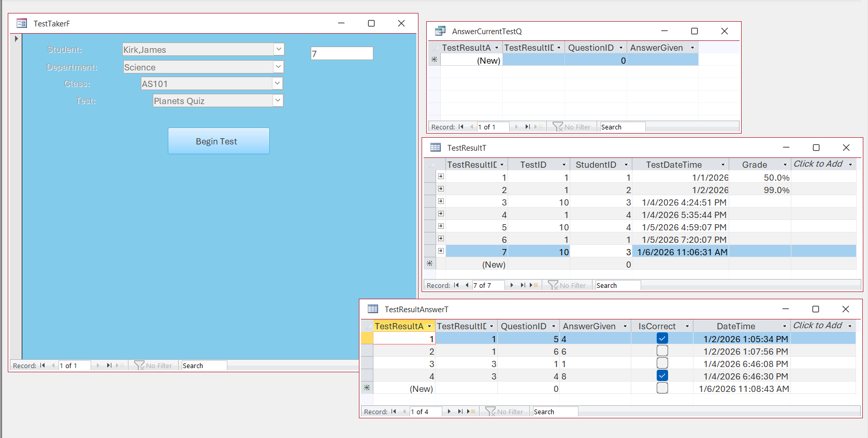Go to last record in AnswerCurrentTestQ navigator
This screenshot has height=438, width=868.
[x=527, y=127]
